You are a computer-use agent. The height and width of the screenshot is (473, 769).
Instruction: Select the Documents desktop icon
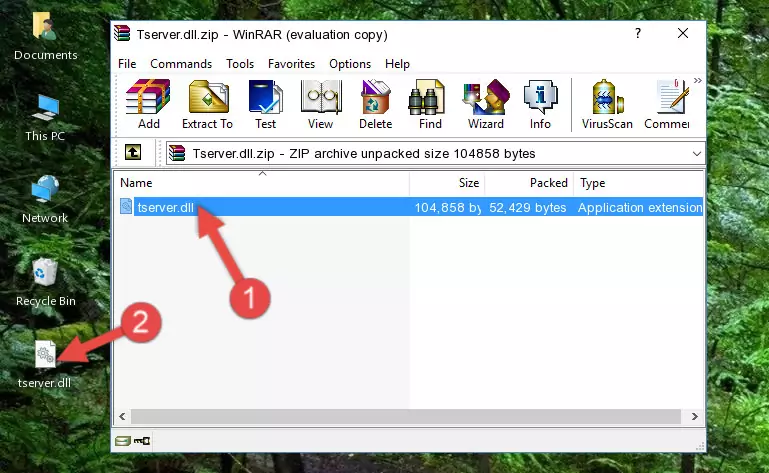tap(46, 36)
